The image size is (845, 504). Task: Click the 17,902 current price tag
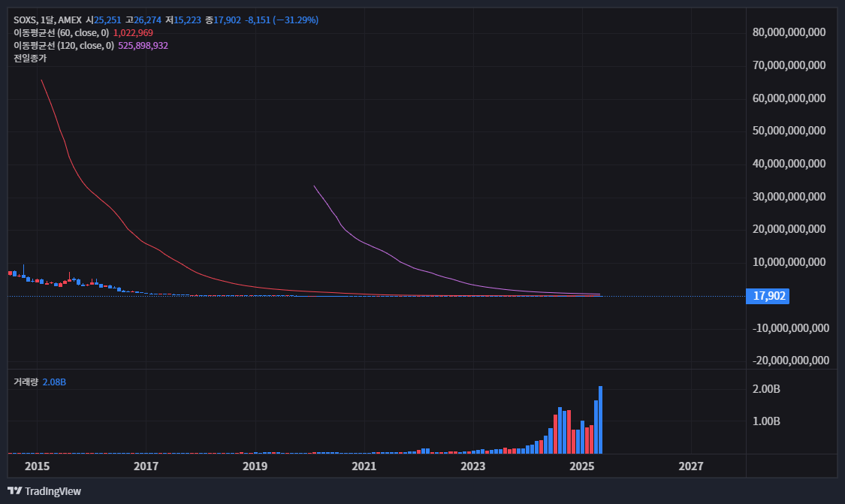(x=768, y=296)
